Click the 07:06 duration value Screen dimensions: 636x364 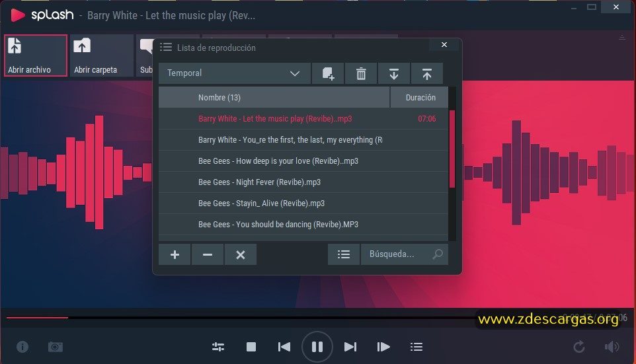426,119
